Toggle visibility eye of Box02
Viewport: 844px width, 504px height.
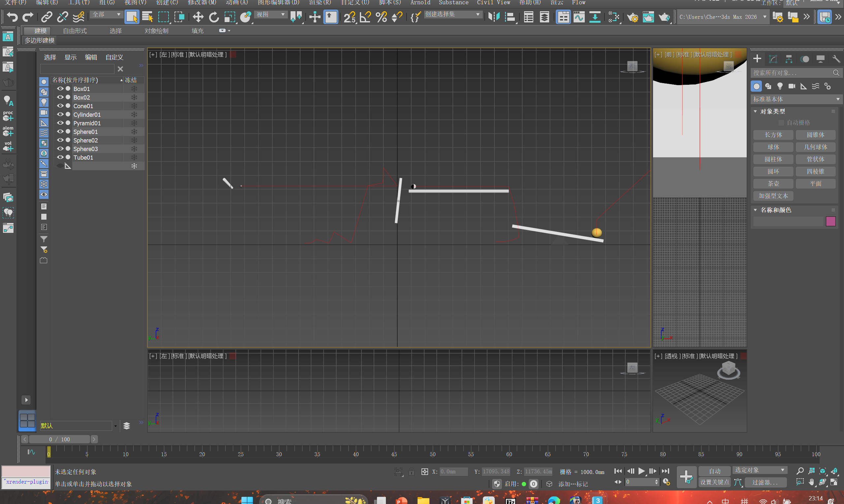point(60,97)
